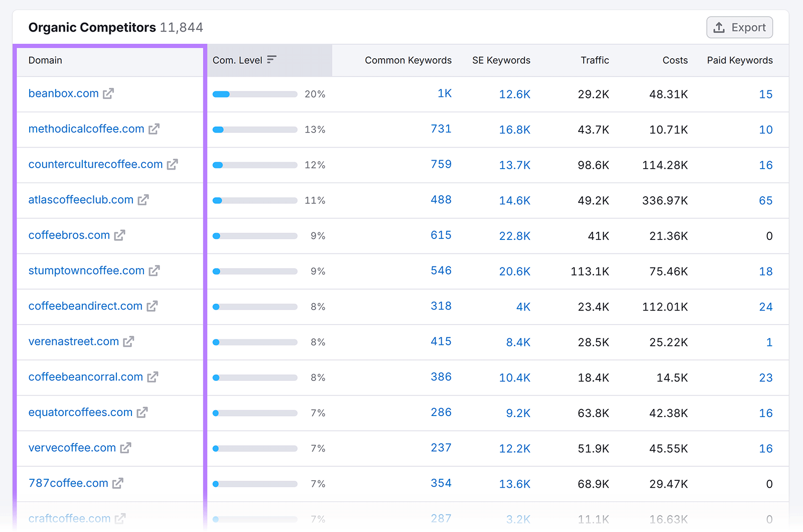Open external link icon next to coffeebeandirect.com
Image resolution: width=803 pixels, height=532 pixels.
click(152, 306)
